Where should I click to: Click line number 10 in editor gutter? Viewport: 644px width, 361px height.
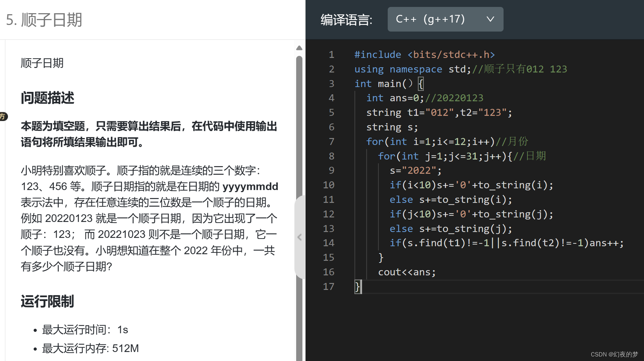(x=328, y=185)
